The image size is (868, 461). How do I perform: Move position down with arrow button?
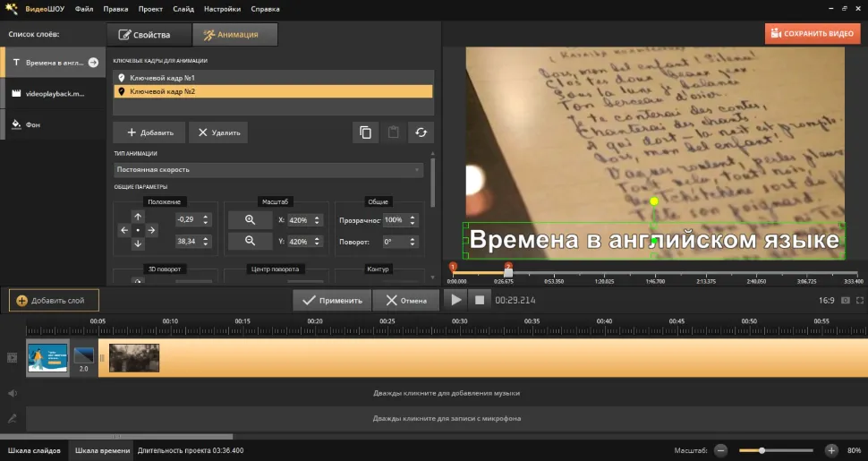click(x=138, y=243)
